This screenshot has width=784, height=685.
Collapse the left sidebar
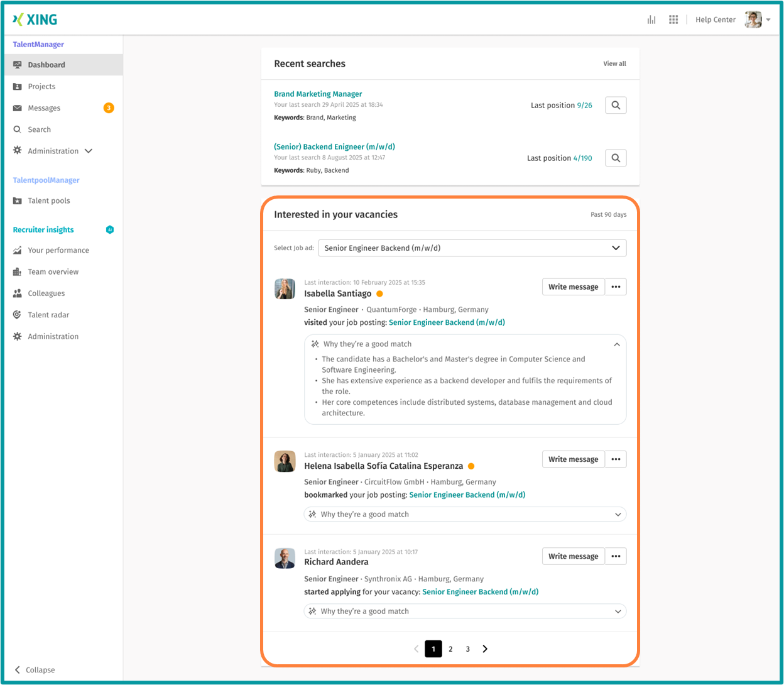pyautogui.click(x=35, y=670)
